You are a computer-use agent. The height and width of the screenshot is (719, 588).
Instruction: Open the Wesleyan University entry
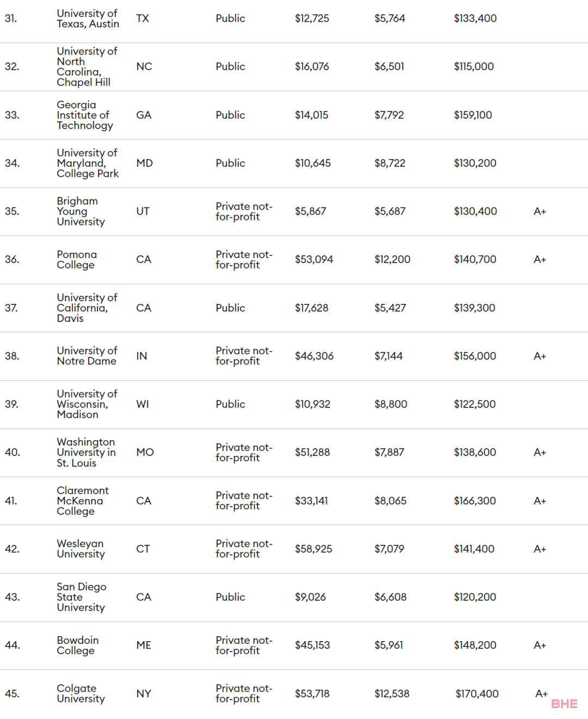pos(81,549)
